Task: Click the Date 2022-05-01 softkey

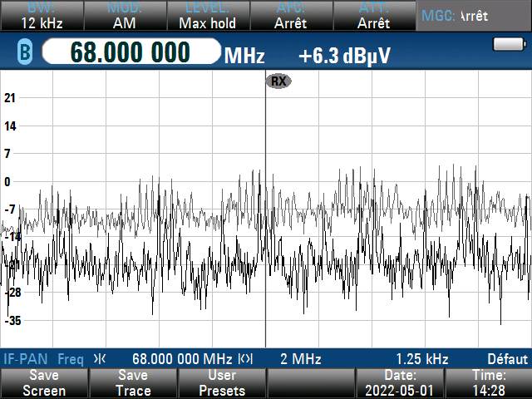Action: coord(399,383)
